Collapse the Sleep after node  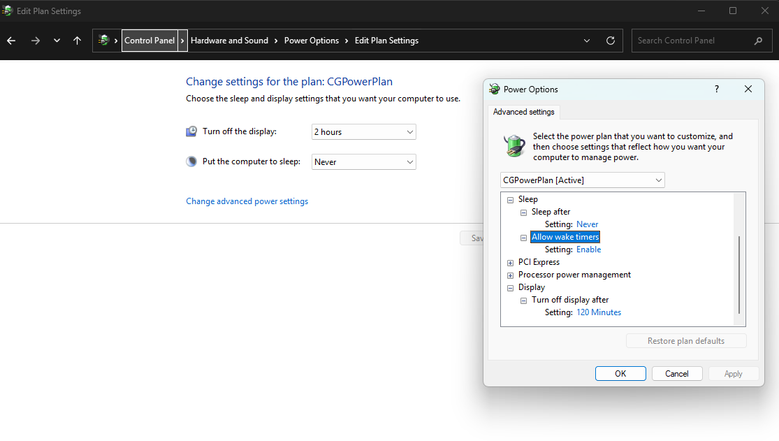523,213
